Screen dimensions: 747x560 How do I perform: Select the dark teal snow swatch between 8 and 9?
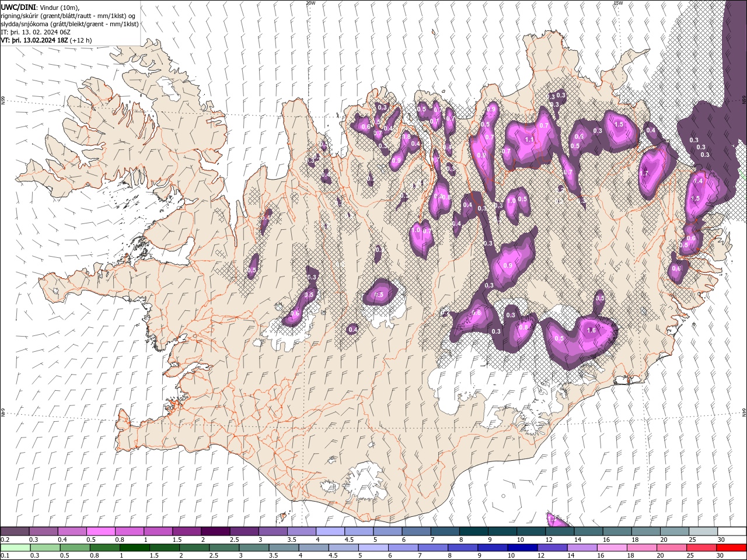(473, 531)
